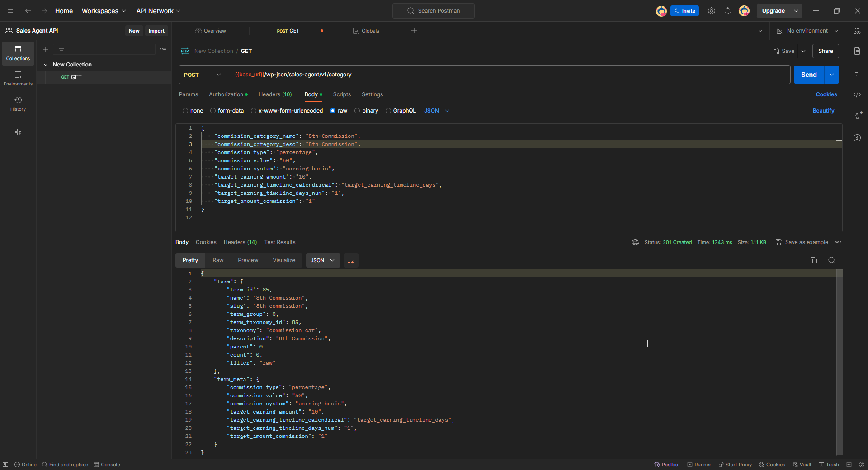
Task: Switch to request Settings tab
Action: pos(372,94)
